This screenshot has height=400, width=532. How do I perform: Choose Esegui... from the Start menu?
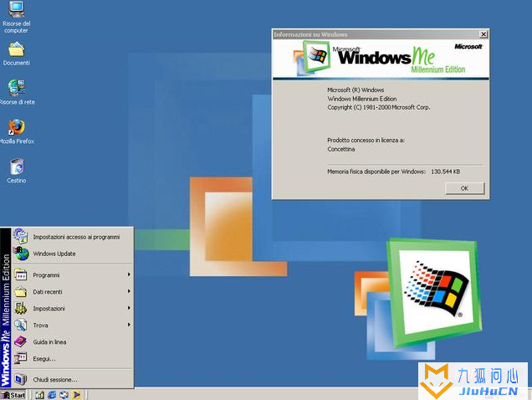tap(73, 358)
